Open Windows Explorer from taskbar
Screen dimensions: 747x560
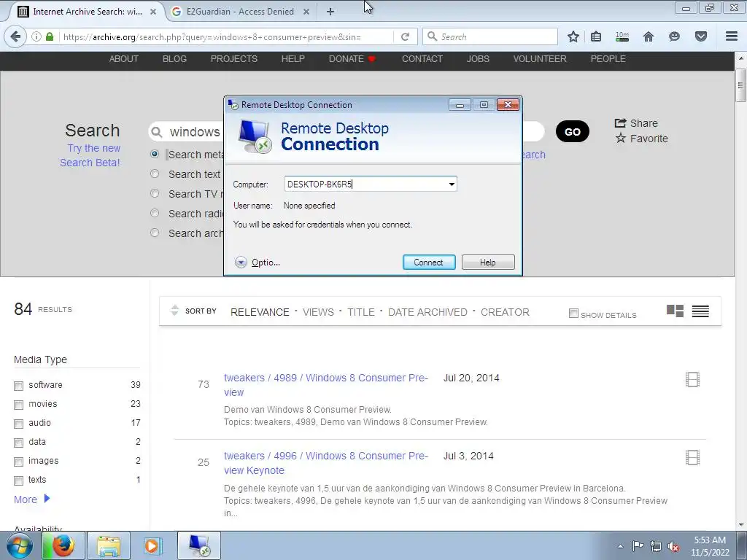109,545
